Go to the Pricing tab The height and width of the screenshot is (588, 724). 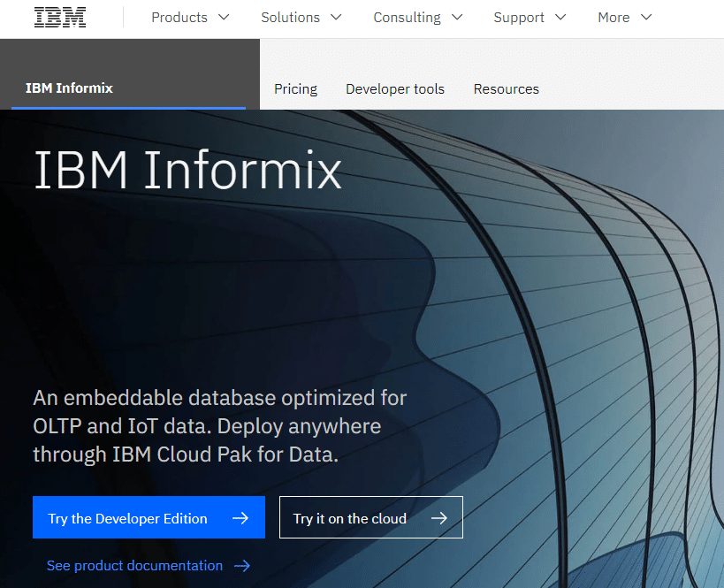coord(295,88)
